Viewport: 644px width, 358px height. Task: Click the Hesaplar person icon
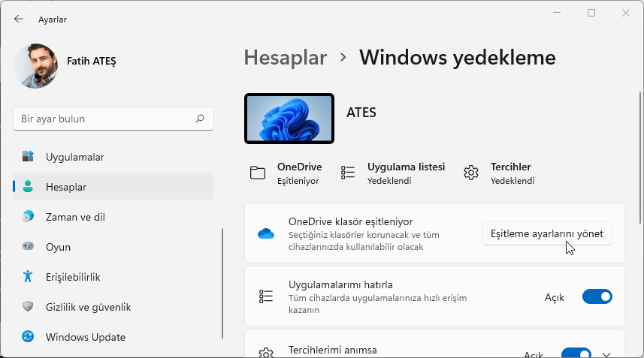click(28, 187)
